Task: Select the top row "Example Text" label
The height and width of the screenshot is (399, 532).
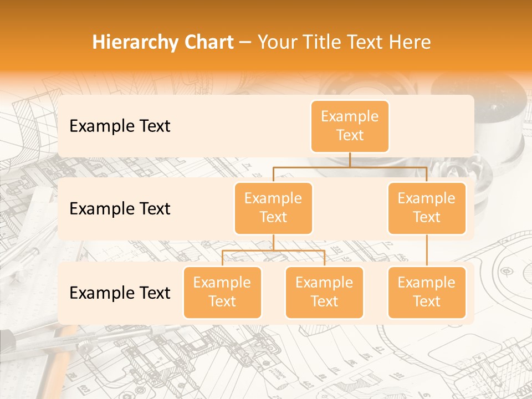Action: pos(120,126)
